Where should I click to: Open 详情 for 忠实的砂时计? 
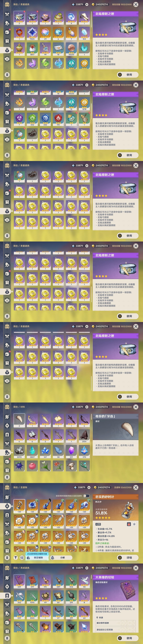click(x=127, y=557)
